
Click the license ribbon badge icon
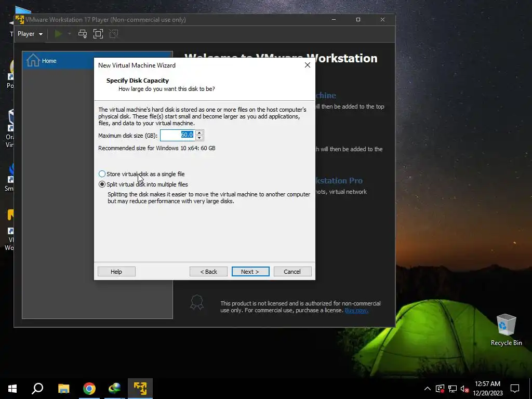197,302
